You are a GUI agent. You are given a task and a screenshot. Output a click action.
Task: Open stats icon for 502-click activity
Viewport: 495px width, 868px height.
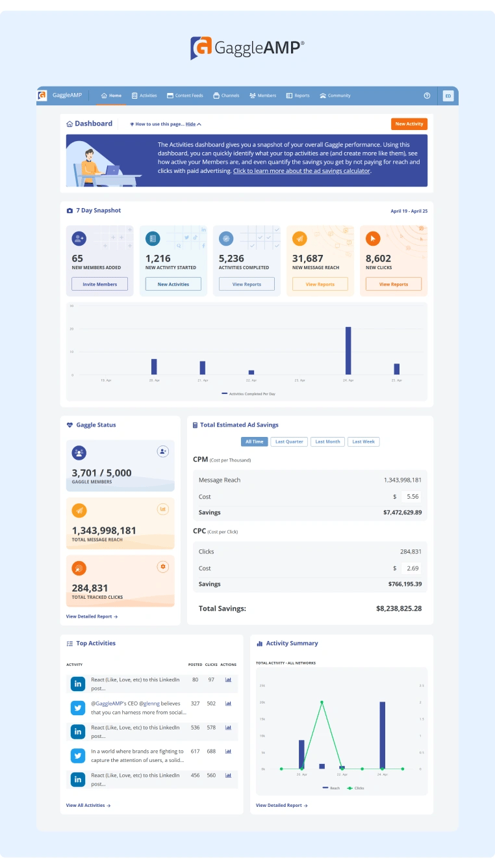(228, 704)
